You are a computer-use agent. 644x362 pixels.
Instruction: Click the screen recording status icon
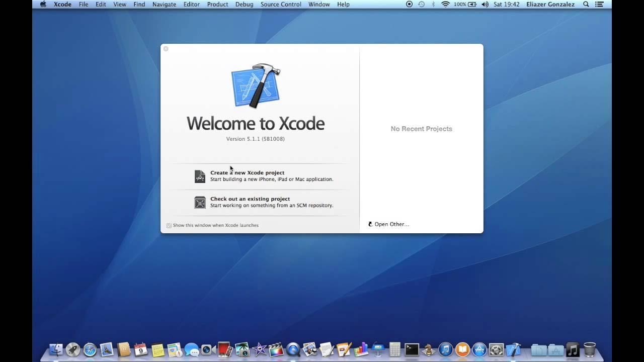coord(409,4)
